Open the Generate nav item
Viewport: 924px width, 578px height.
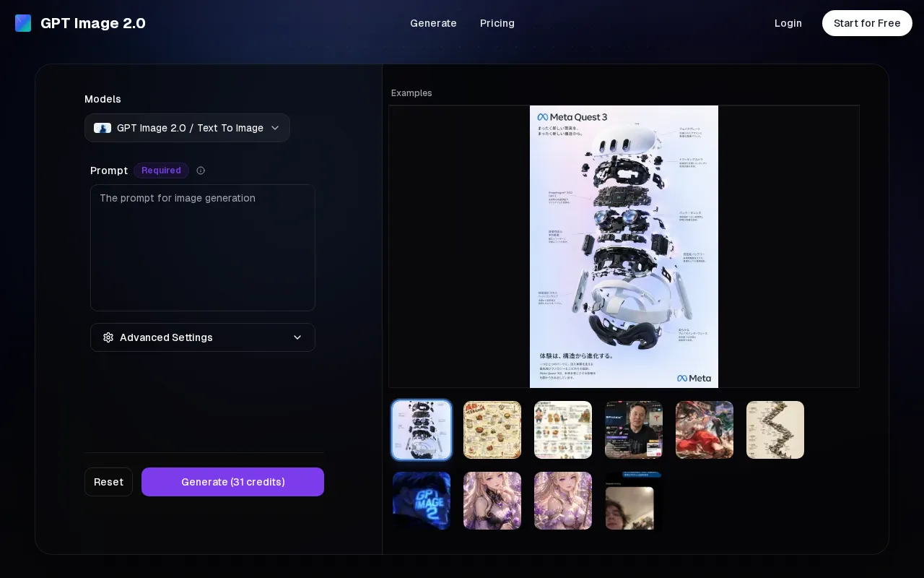pos(433,23)
